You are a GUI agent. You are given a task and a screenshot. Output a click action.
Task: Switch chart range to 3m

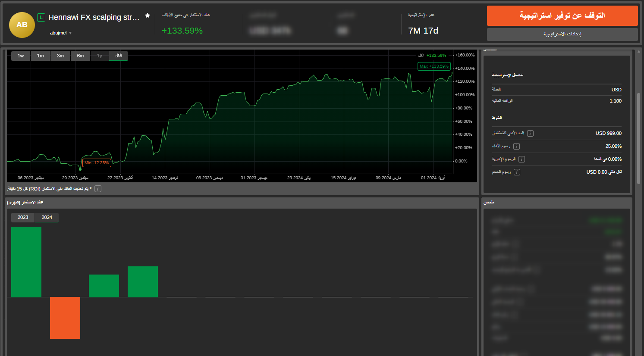(x=60, y=56)
